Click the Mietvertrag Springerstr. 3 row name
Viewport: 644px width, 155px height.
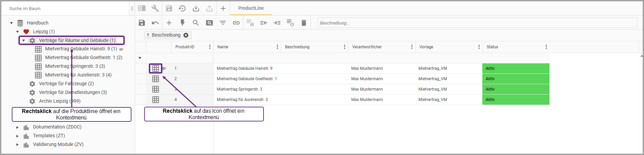coord(239,89)
